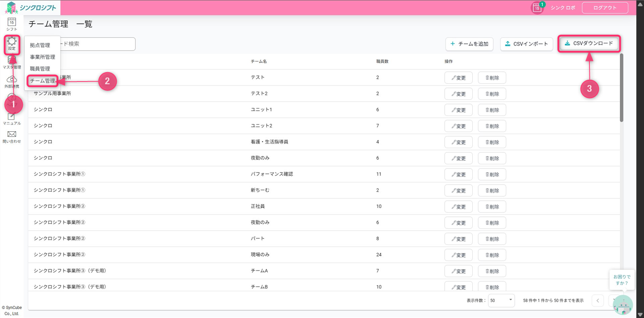Click シンクロシフト事業所③(デモ用) cell in チームA row

point(70,271)
